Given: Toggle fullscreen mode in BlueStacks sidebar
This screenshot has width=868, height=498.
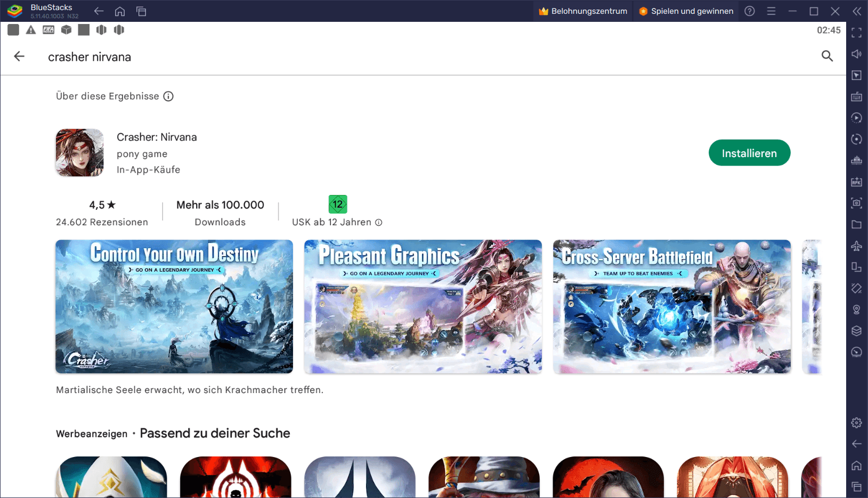Looking at the screenshot, I should point(856,33).
